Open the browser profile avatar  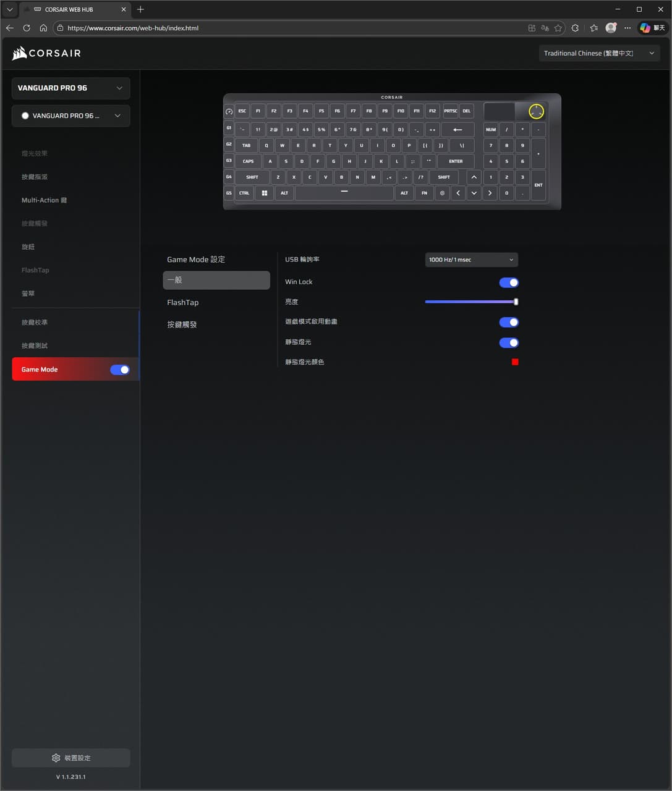click(x=611, y=28)
